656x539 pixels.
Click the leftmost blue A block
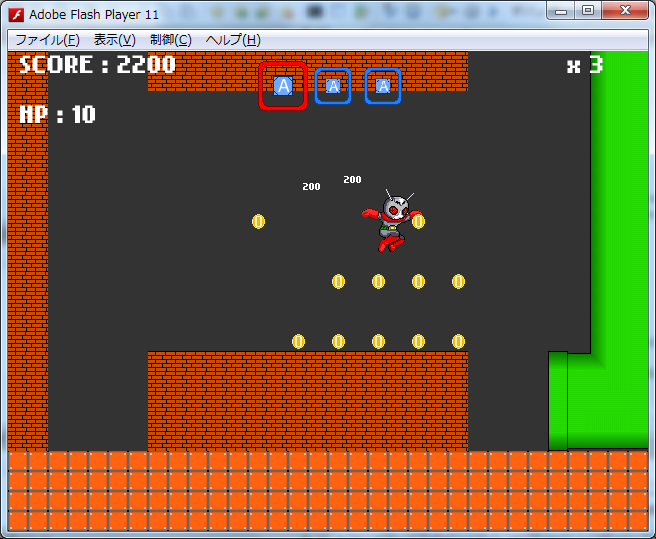point(283,86)
